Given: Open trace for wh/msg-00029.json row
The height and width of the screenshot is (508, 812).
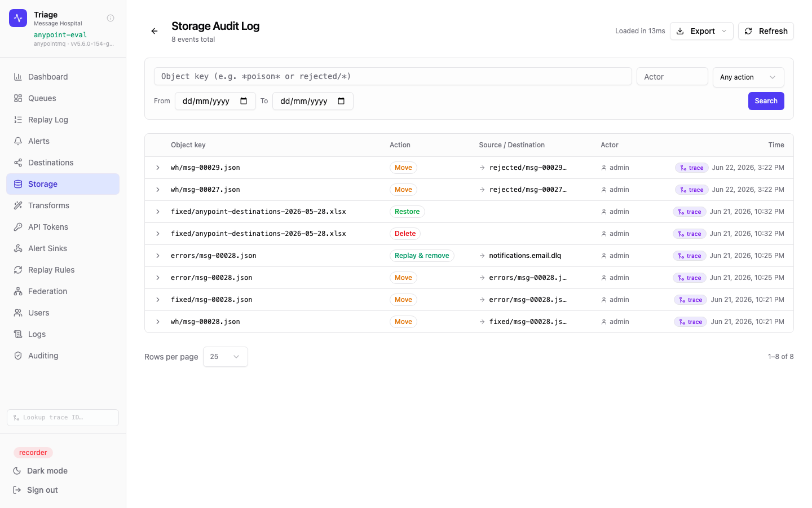Looking at the screenshot, I should coord(691,168).
